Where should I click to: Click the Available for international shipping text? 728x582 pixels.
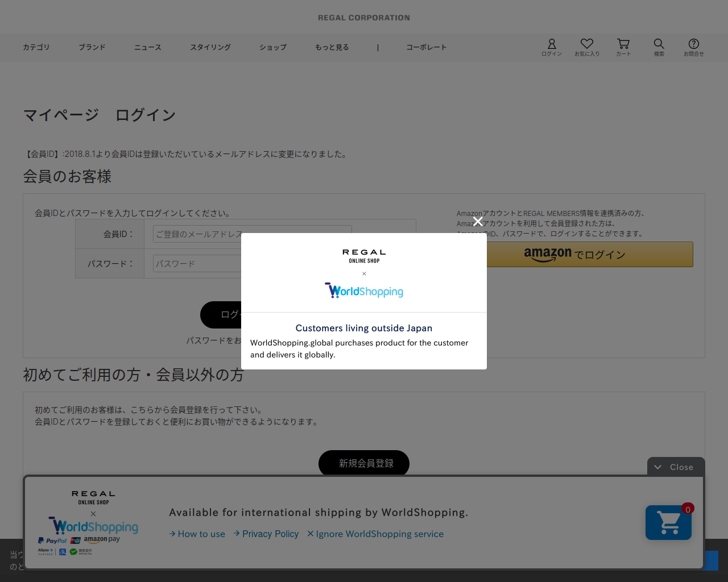point(318,513)
